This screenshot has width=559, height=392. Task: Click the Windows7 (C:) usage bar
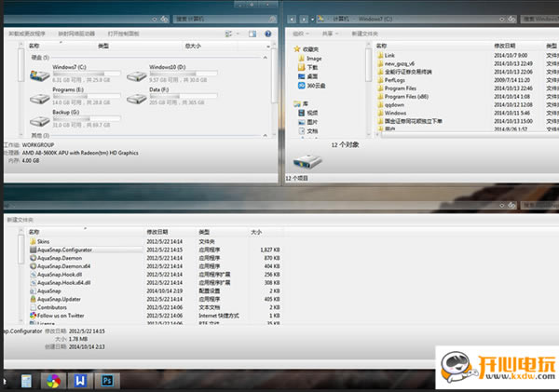pyautogui.click(x=87, y=74)
